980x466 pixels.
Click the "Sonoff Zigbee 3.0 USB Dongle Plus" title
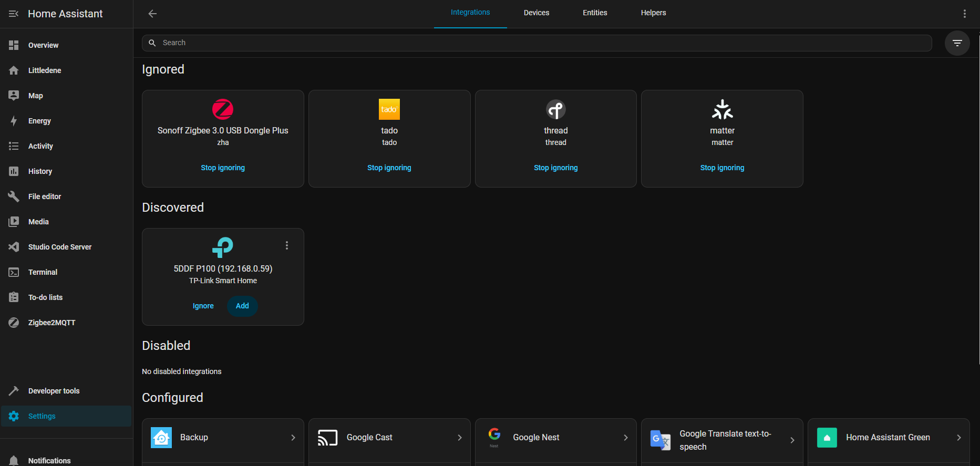pyautogui.click(x=223, y=130)
